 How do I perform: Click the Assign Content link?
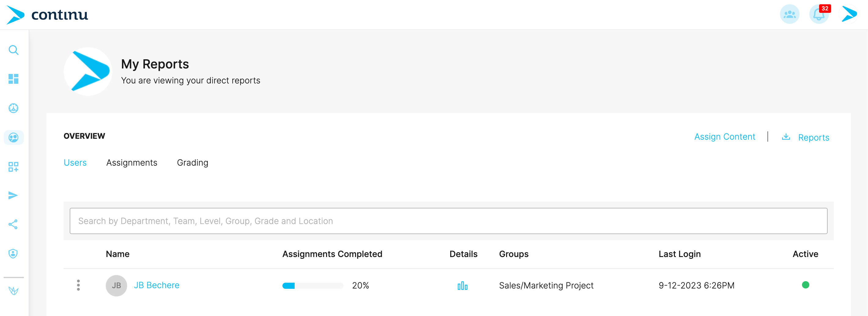coord(724,137)
